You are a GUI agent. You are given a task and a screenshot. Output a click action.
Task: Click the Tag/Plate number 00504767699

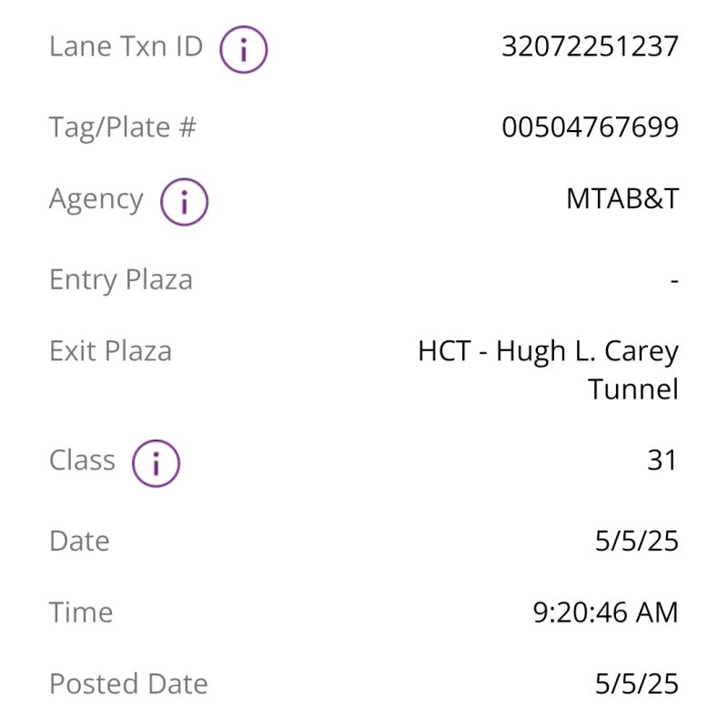point(590,126)
